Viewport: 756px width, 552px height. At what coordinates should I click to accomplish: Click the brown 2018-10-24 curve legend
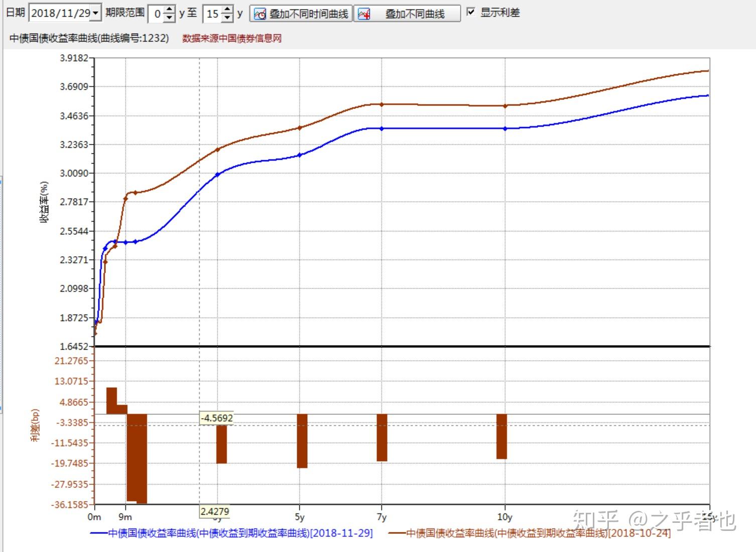coord(530,533)
